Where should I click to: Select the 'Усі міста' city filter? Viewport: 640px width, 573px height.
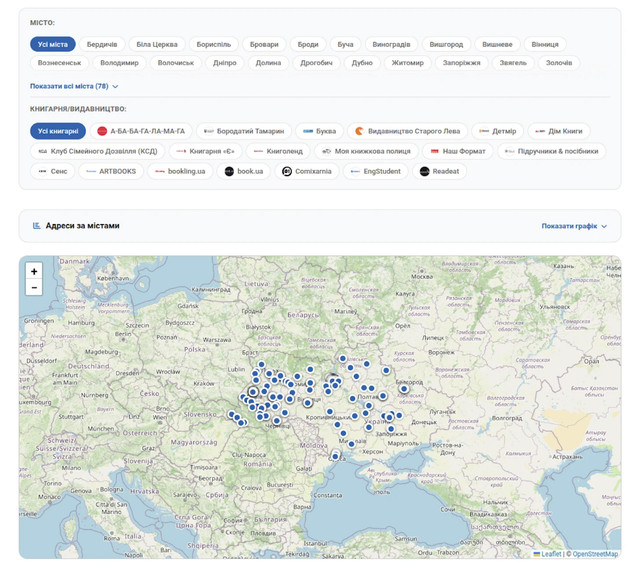tap(53, 44)
